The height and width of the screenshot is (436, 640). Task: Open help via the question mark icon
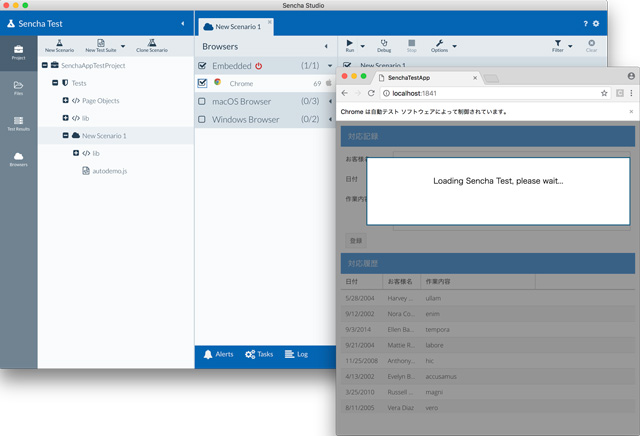pos(585,24)
